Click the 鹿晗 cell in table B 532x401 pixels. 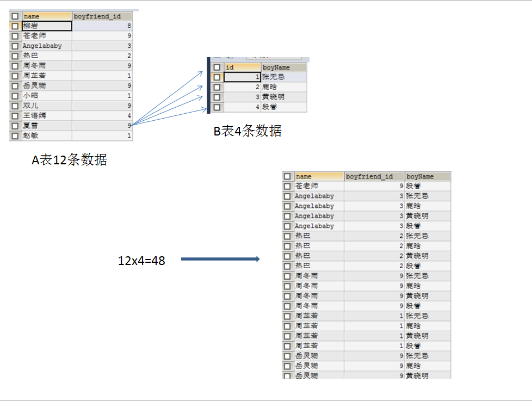284,87
